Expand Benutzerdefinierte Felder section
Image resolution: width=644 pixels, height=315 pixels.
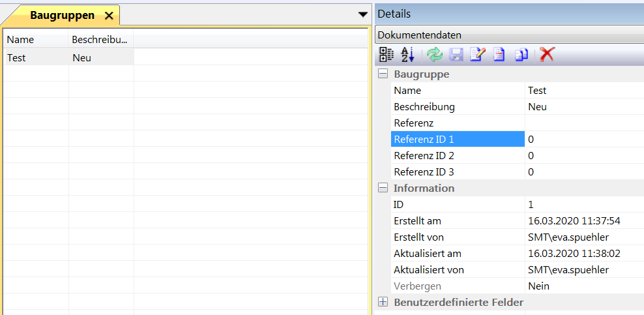pyautogui.click(x=383, y=302)
